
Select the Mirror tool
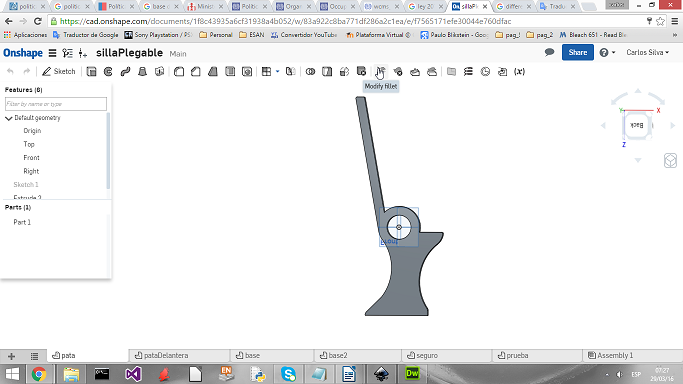click(x=291, y=71)
